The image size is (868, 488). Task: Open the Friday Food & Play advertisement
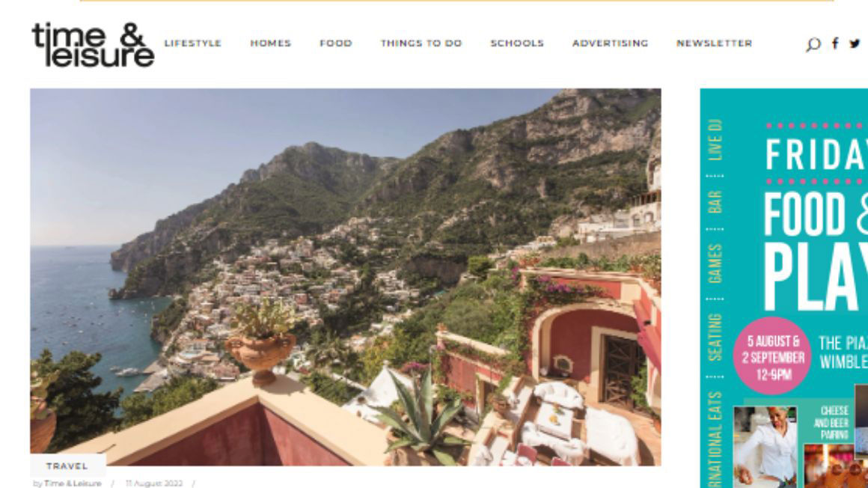(784, 288)
